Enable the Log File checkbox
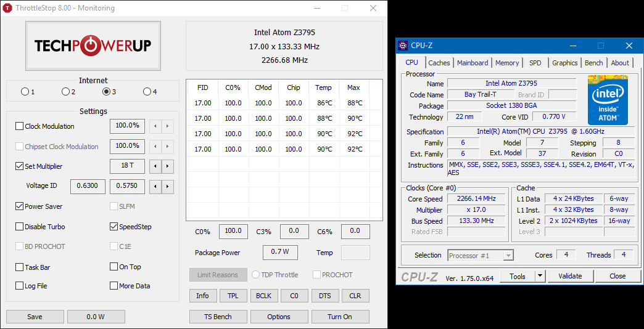Screen dimensions: 644x329 [x=19, y=285]
